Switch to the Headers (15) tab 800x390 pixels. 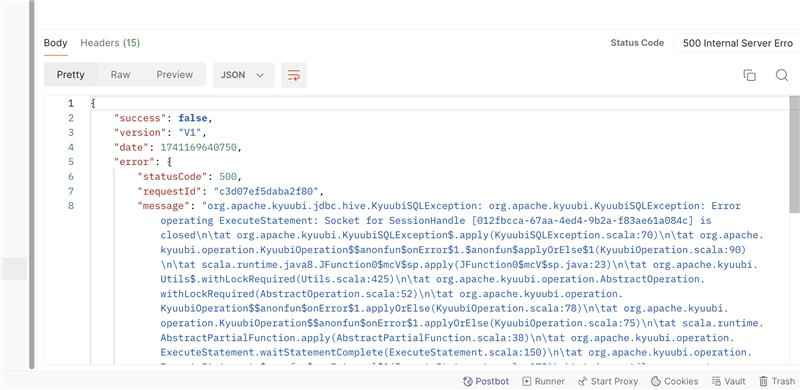110,43
